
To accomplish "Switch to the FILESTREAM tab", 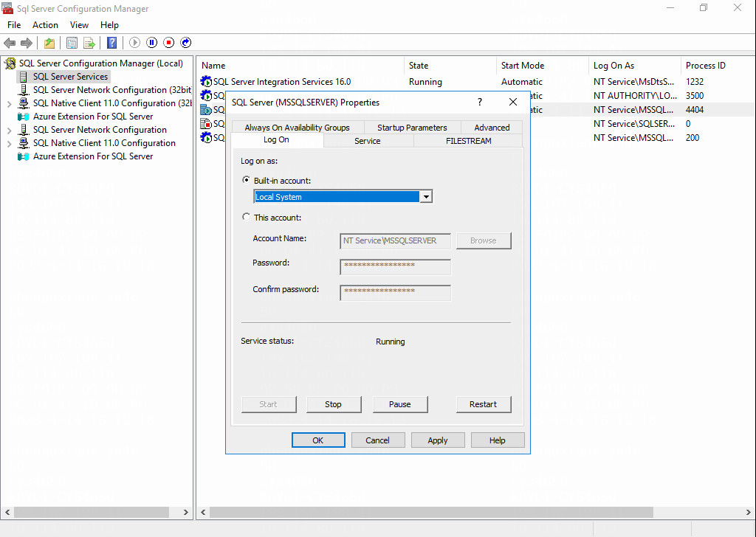I will coord(469,141).
